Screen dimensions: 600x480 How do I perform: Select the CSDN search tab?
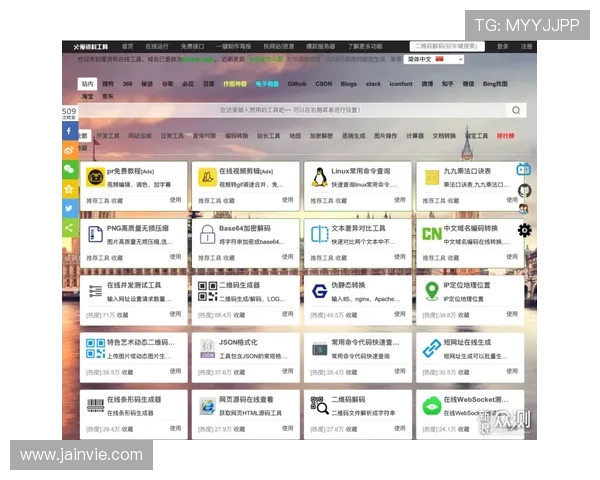[324, 84]
